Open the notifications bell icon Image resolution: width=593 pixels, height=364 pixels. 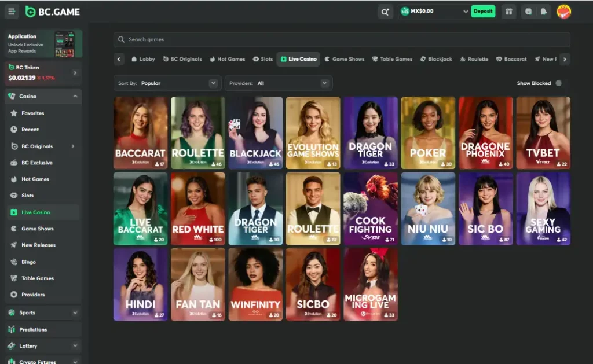point(543,12)
